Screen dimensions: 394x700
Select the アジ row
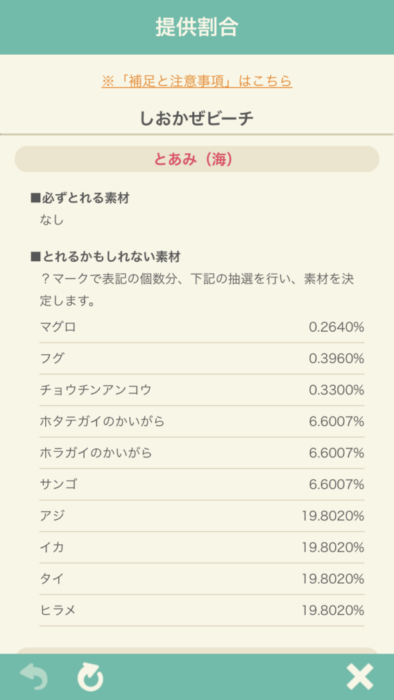pyautogui.click(x=202, y=516)
